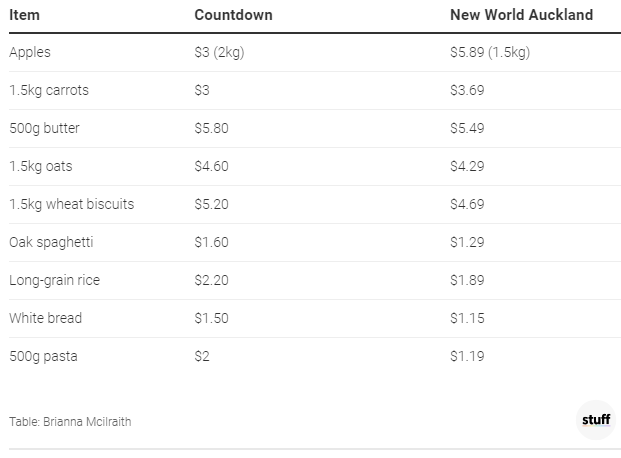Click the $3 (2kg) apples price
621x458 pixels.
219,52
